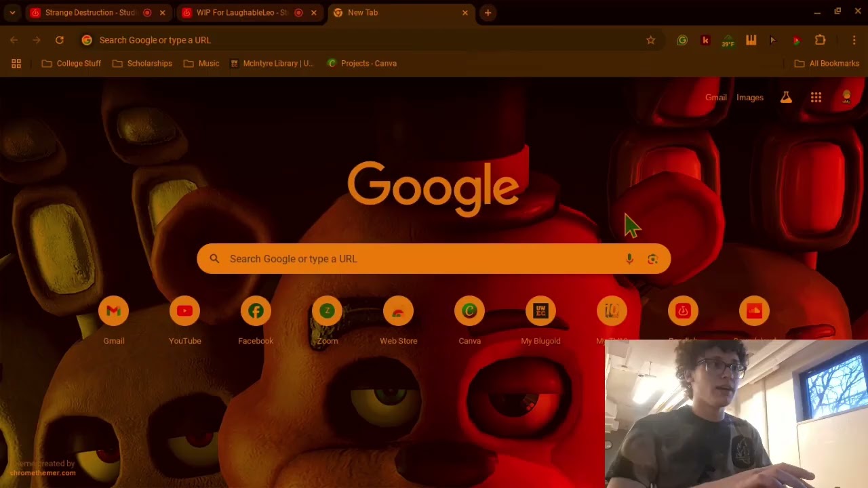Open a new tab with the plus button
The image size is (868, 488).
(x=488, y=12)
